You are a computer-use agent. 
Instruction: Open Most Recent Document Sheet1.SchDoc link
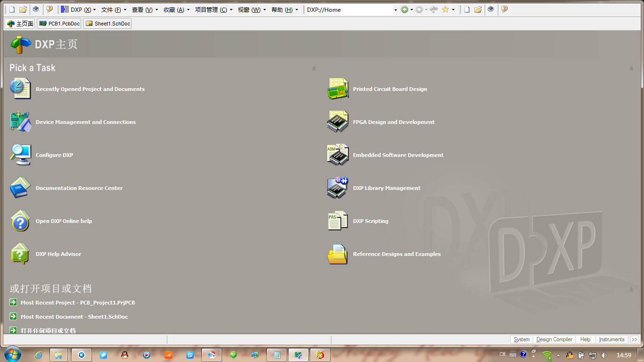(74, 317)
